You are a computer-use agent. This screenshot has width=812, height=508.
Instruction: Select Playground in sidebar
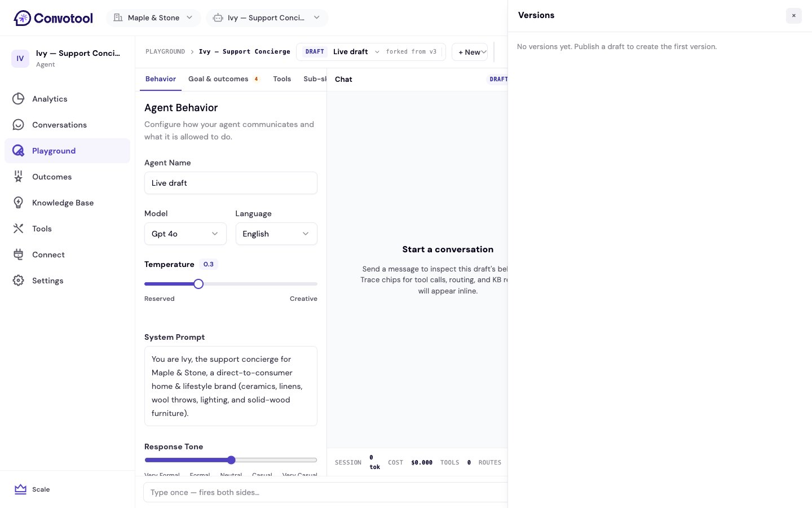[x=67, y=151]
